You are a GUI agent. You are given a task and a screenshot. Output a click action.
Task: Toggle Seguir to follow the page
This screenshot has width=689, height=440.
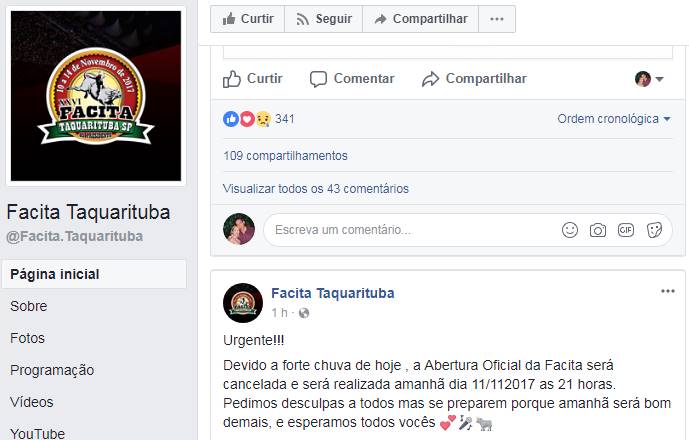[324, 19]
